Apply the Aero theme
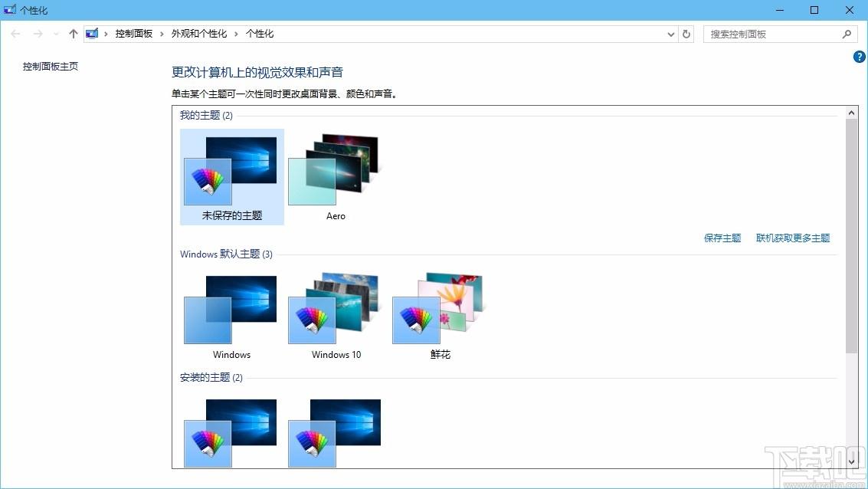The width and height of the screenshot is (868, 489). point(336,176)
